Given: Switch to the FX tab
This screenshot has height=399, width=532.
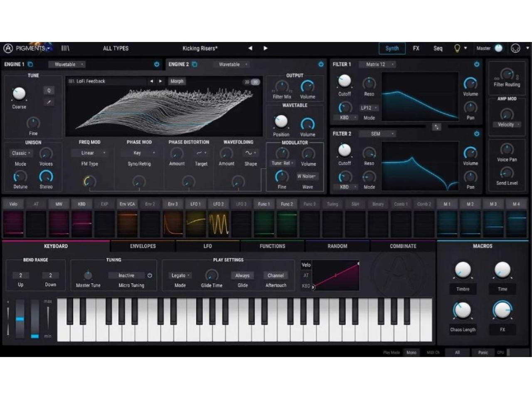Looking at the screenshot, I should tap(416, 48).
